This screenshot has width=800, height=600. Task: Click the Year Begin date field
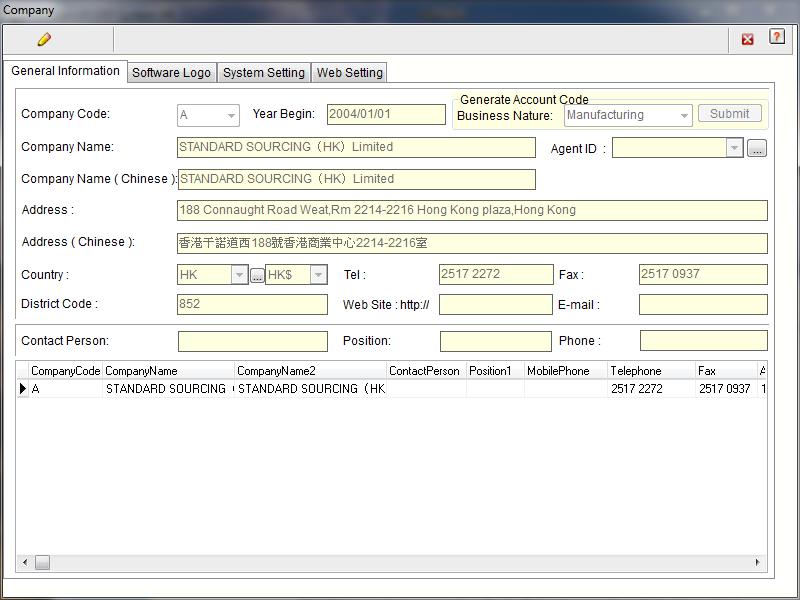(x=386, y=114)
